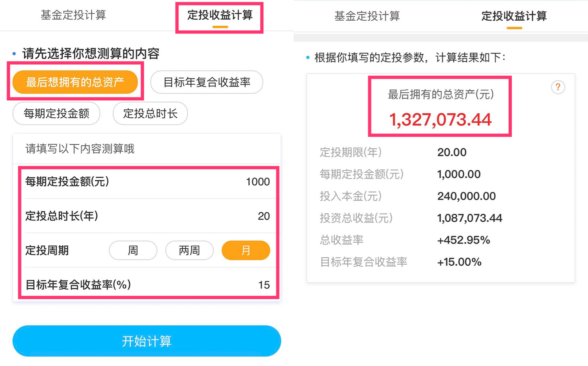Select the 定投总时长 calculation option
Image resolution: width=588 pixels, height=366 pixels.
[150, 114]
